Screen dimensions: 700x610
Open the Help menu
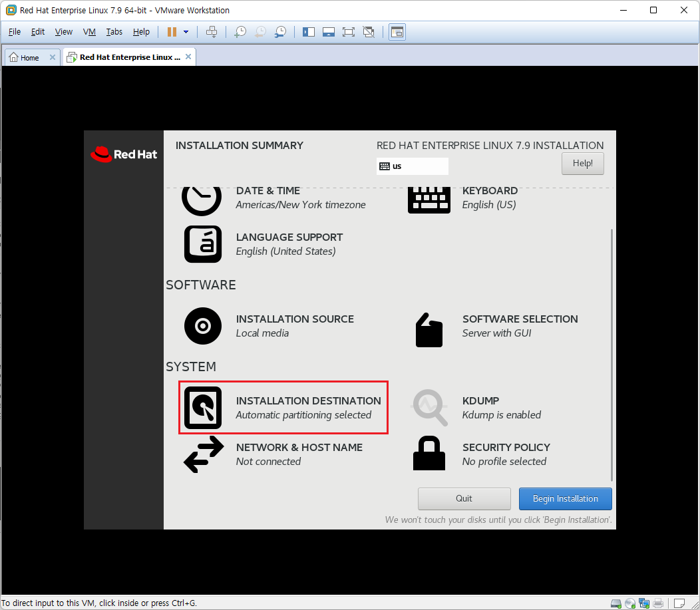(x=141, y=32)
